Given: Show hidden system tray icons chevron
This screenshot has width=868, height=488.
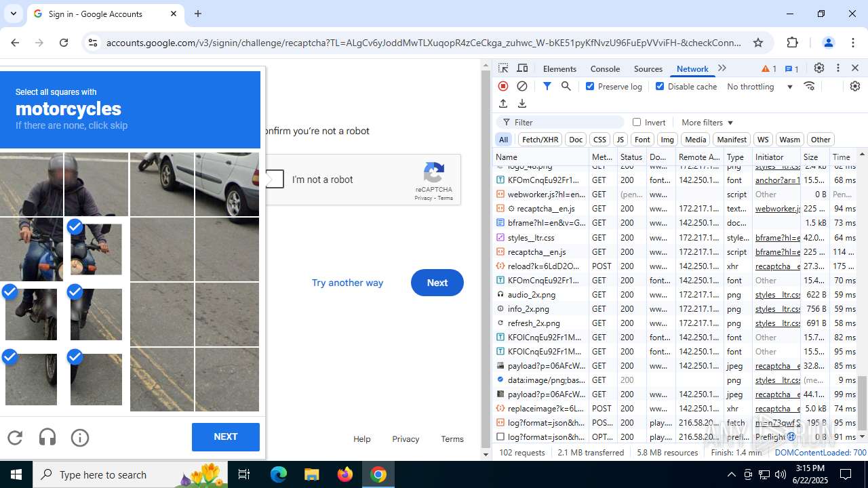Looking at the screenshot, I should tap(731, 474).
